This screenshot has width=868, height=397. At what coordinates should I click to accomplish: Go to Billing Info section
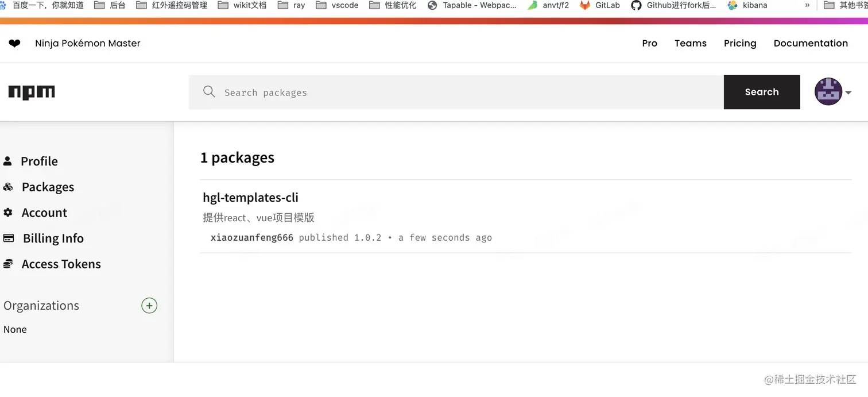[x=53, y=238]
